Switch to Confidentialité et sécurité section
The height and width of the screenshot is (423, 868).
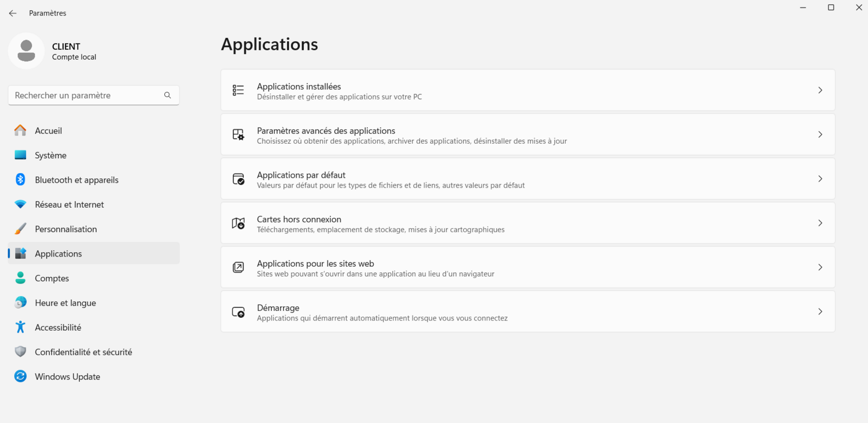83,352
